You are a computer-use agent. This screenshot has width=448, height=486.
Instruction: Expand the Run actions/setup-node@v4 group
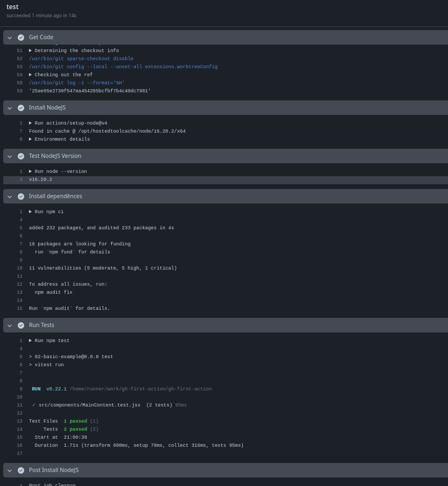(31, 123)
